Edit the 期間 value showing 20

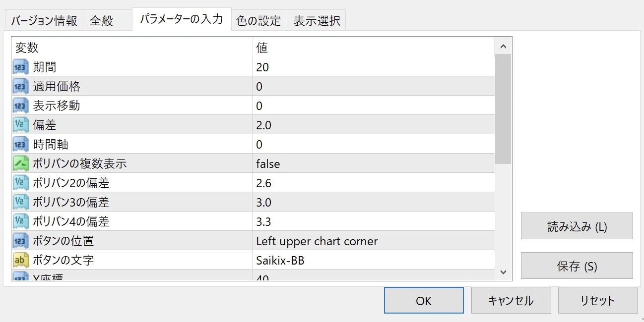262,67
